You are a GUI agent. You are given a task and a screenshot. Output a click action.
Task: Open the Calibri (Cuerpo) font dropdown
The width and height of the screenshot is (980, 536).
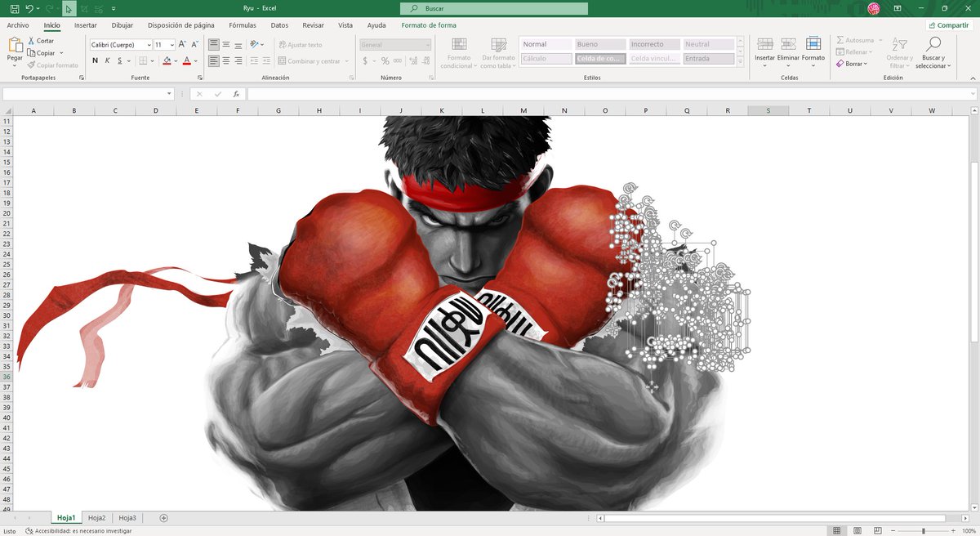click(149, 45)
